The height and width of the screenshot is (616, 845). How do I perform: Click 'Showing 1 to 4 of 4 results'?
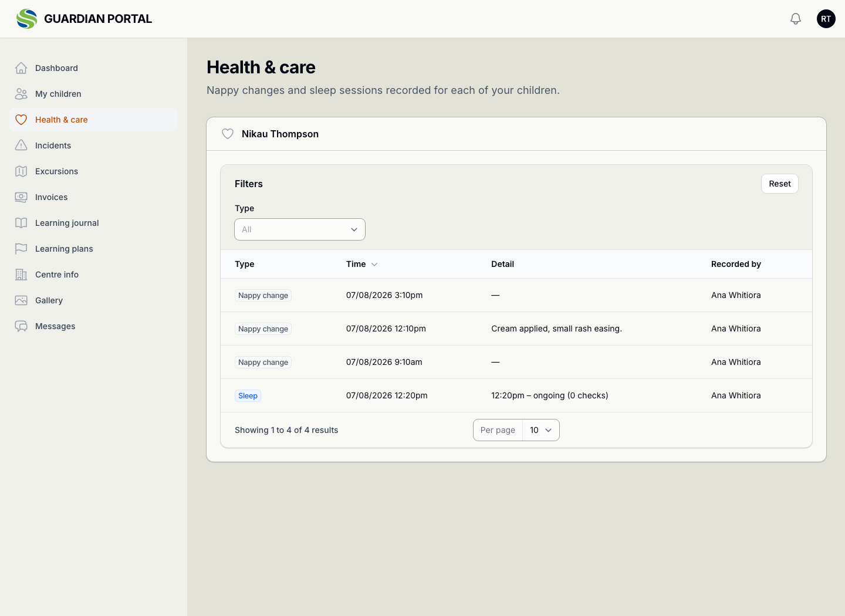tap(286, 430)
